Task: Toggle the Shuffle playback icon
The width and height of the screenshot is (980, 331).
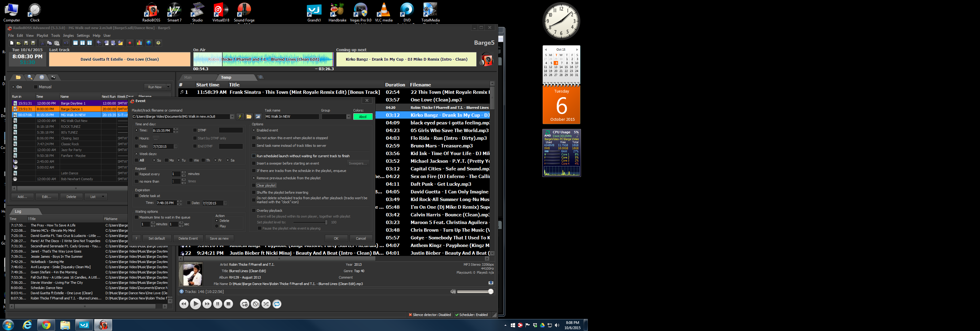Action: pos(266,304)
